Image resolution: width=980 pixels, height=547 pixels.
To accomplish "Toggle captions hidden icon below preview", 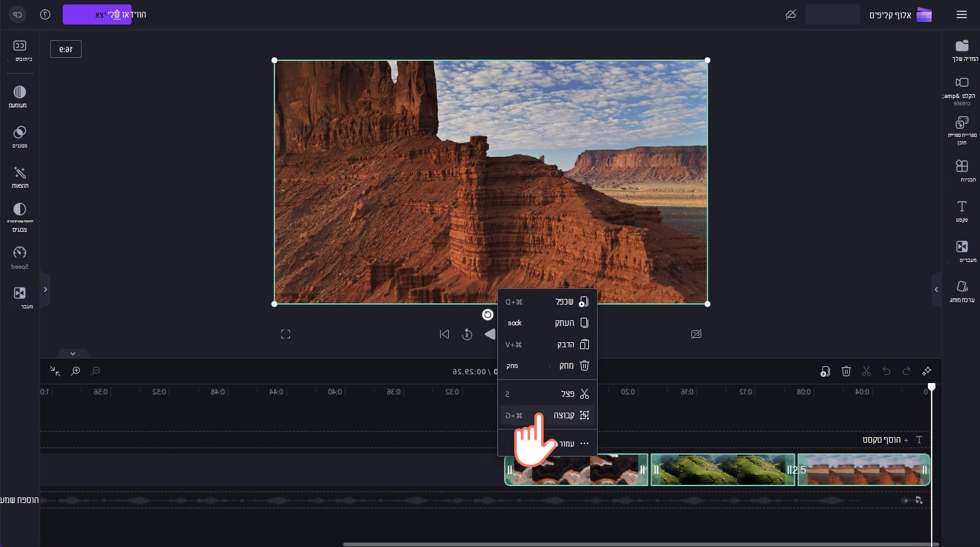I will pos(696,334).
